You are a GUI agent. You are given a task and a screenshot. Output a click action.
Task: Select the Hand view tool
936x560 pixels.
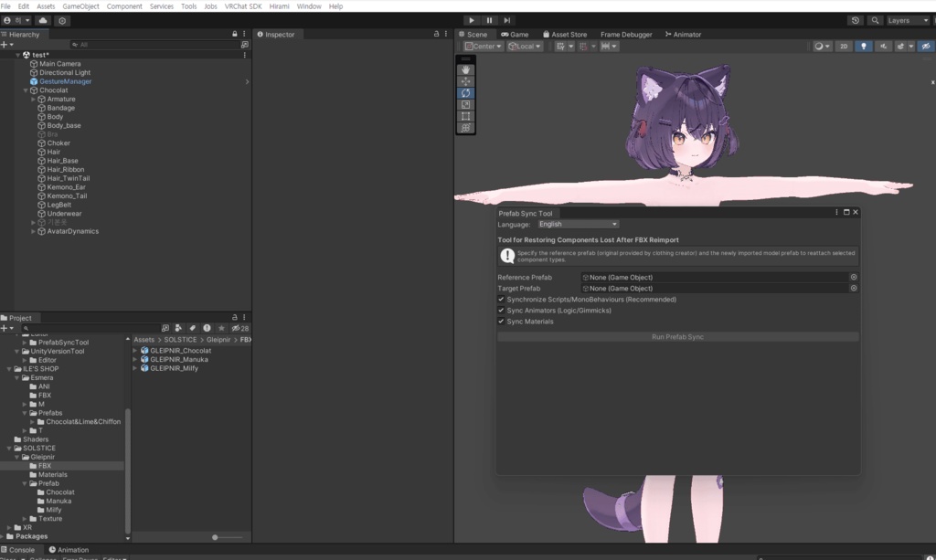tap(465, 68)
